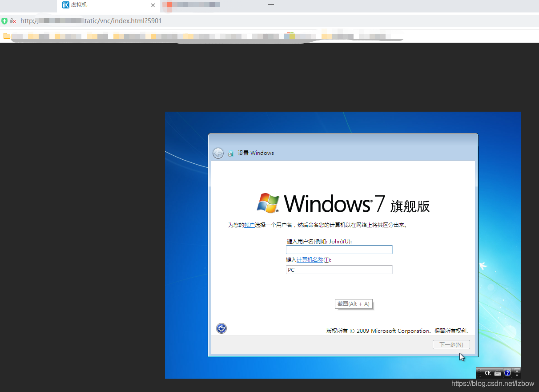Click the CH input language indicator
This screenshot has height=392, width=539.
pos(488,373)
